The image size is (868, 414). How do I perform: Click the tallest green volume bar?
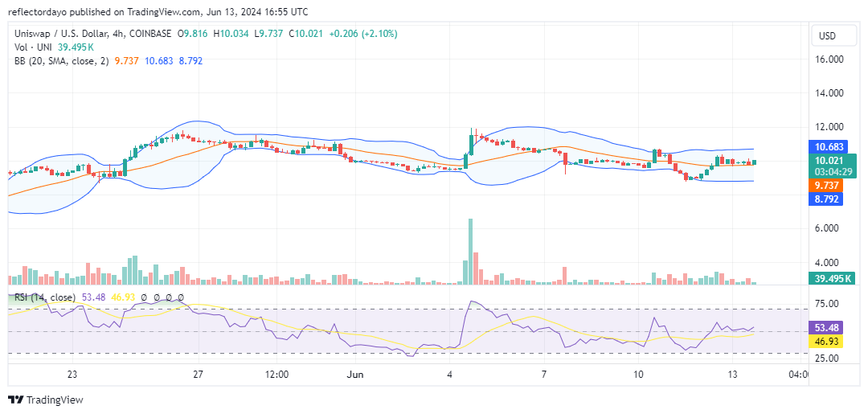470,252
